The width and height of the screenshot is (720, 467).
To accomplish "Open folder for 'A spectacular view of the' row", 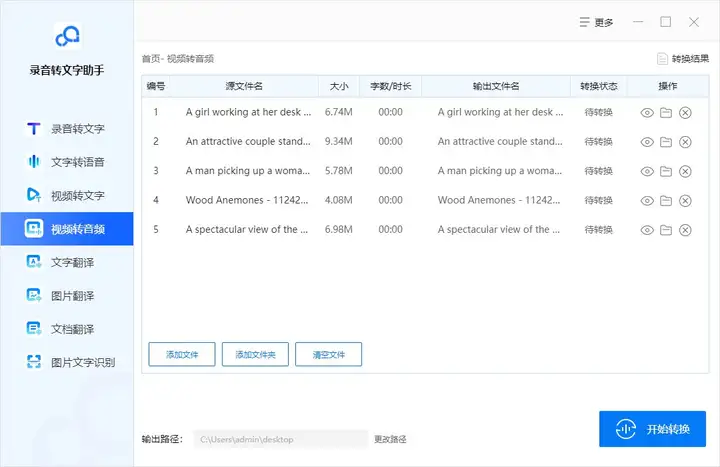I will [666, 230].
